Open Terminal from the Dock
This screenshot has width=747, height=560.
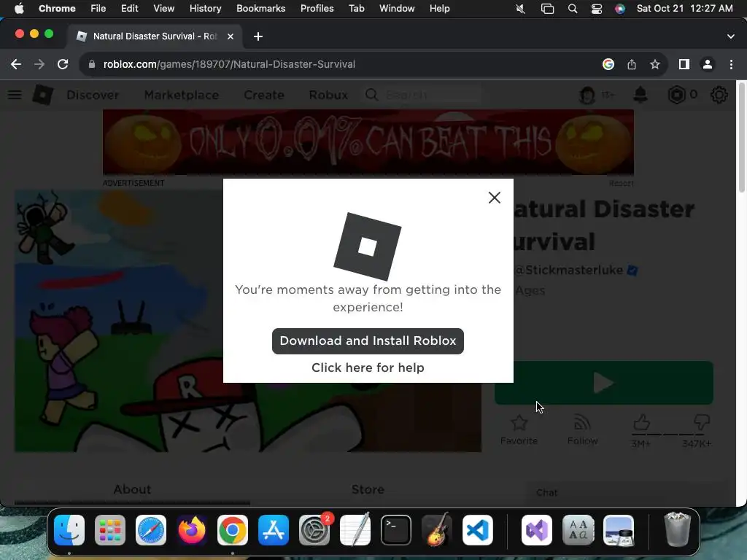(396, 530)
